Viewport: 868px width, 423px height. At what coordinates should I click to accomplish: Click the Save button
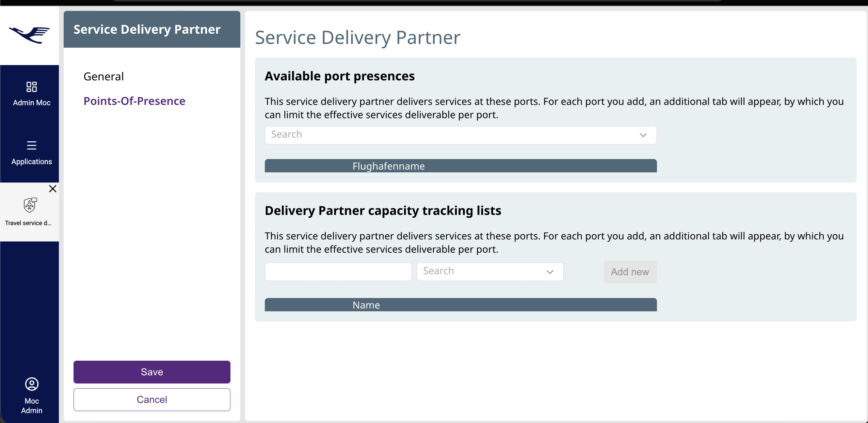(x=152, y=372)
